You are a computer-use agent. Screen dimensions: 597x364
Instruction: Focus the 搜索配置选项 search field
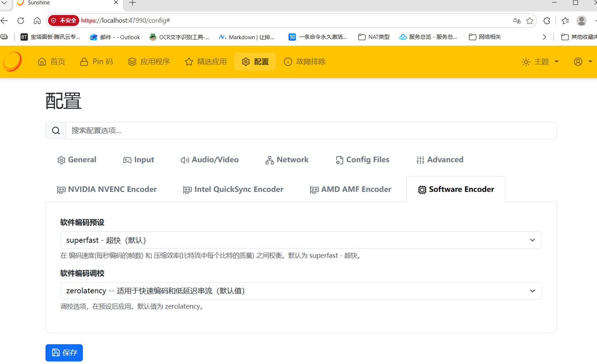click(311, 130)
